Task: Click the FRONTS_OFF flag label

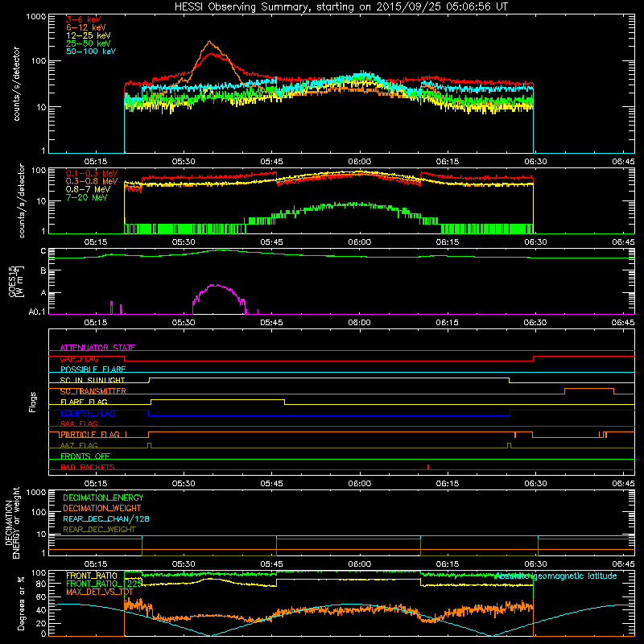Action: [x=85, y=456]
